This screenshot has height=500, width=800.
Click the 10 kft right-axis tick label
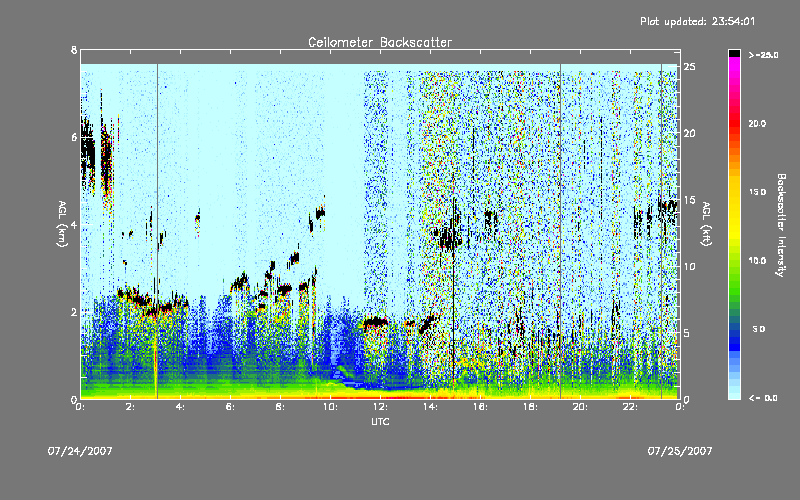point(690,266)
